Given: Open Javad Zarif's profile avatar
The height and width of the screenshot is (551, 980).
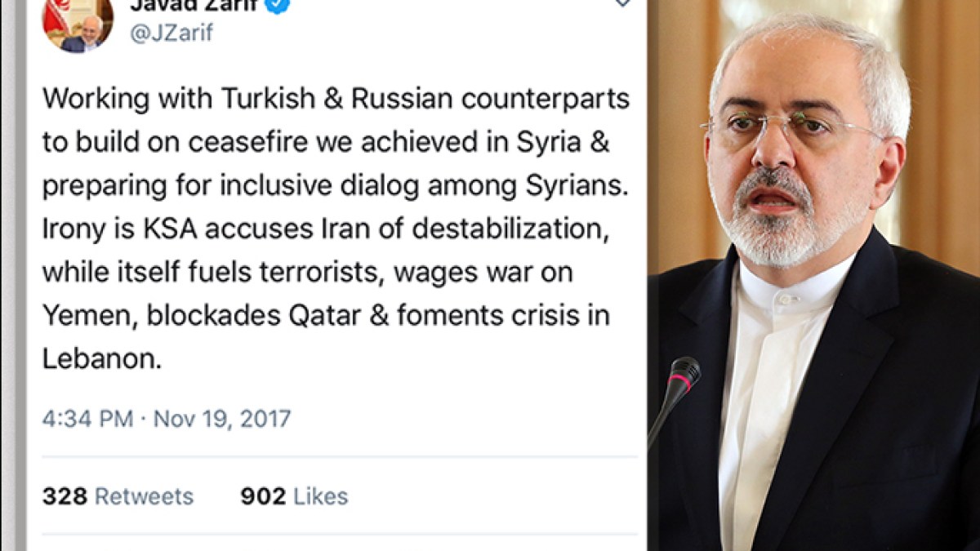Looking at the screenshot, I should pos(78,24).
